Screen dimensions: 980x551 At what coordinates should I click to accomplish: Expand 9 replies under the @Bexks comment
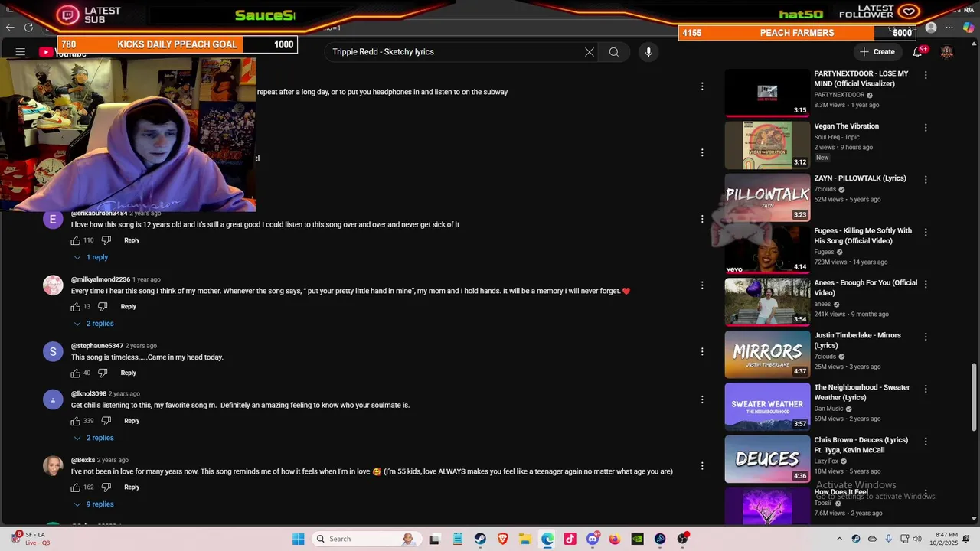click(x=93, y=504)
